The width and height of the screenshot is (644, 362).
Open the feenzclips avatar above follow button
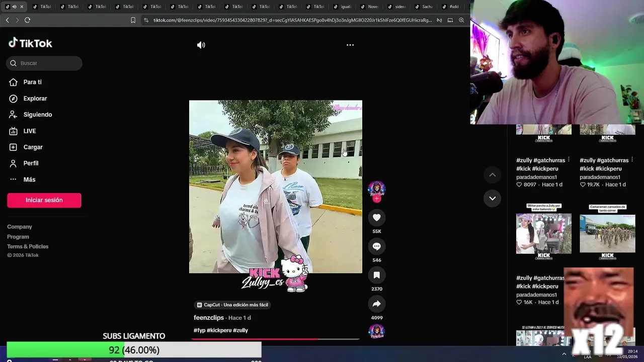click(376, 189)
